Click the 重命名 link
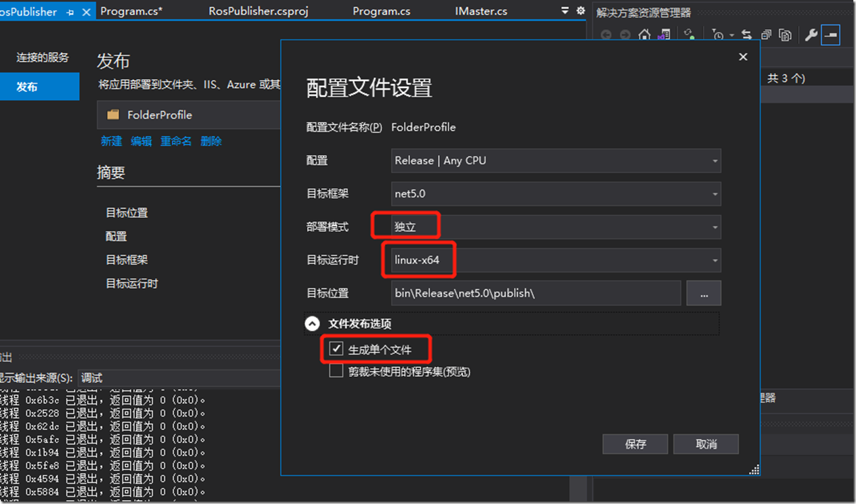Image resolution: width=856 pixels, height=504 pixels. [176, 141]
